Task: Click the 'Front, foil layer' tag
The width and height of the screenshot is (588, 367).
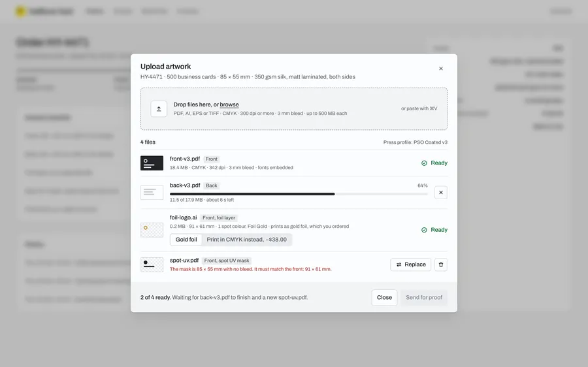Action: point(219,218)
